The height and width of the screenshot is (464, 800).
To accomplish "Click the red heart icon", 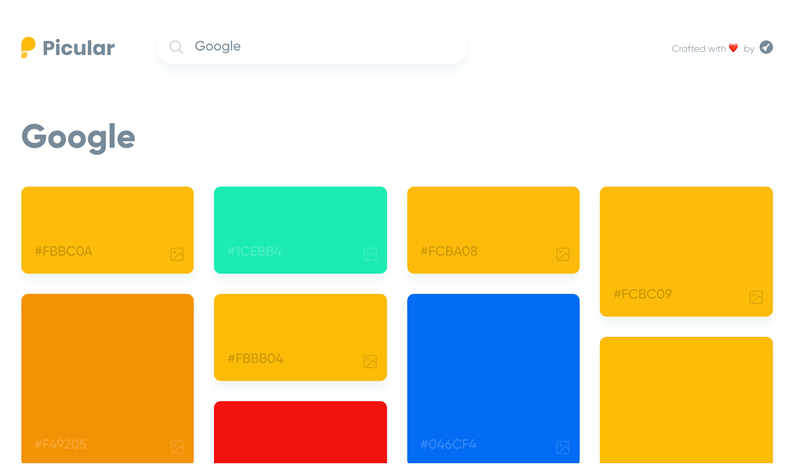I will click(733, 48).
